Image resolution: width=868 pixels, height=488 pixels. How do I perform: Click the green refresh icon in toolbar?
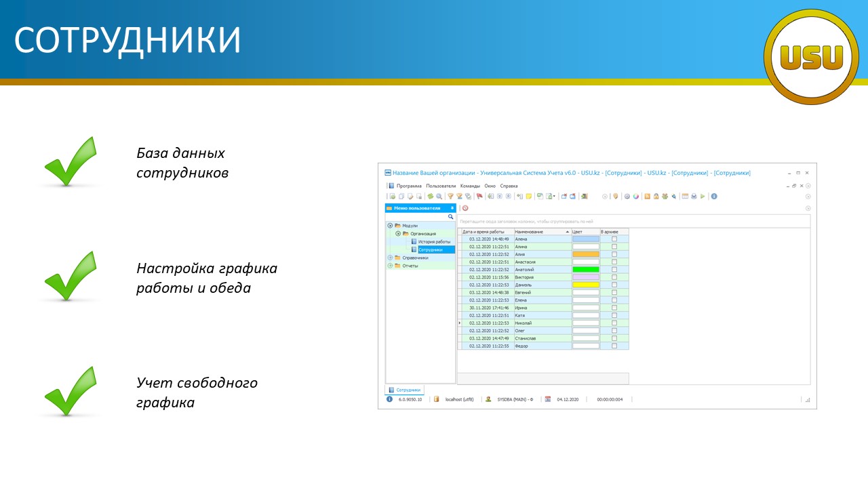431,197
